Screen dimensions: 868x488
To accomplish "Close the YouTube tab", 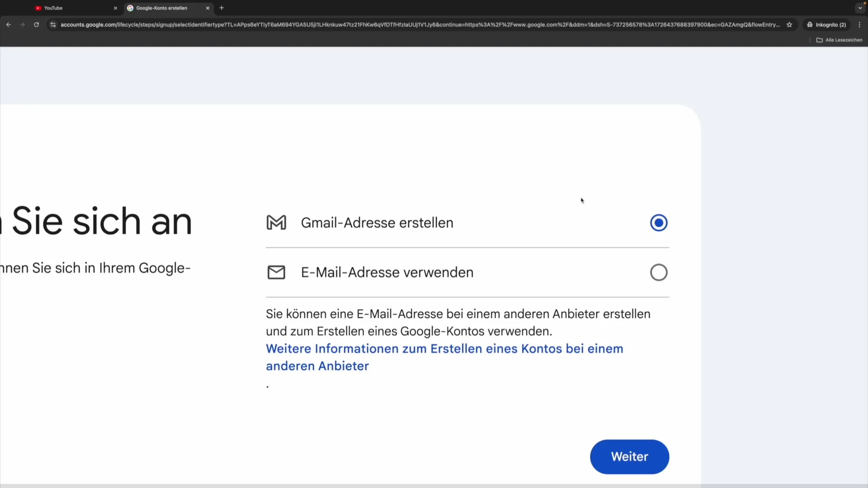I will tap(115, 8).
